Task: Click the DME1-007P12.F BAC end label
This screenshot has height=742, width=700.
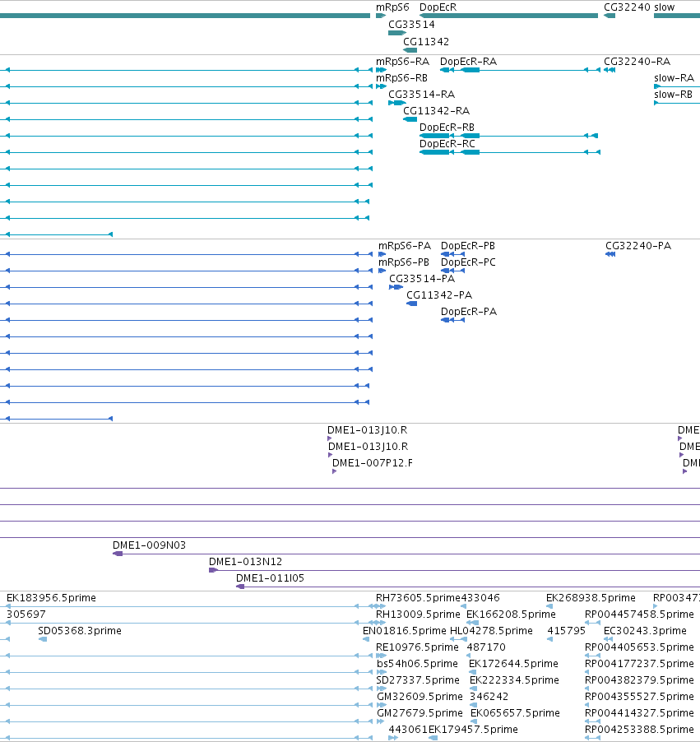Action: 372,463
